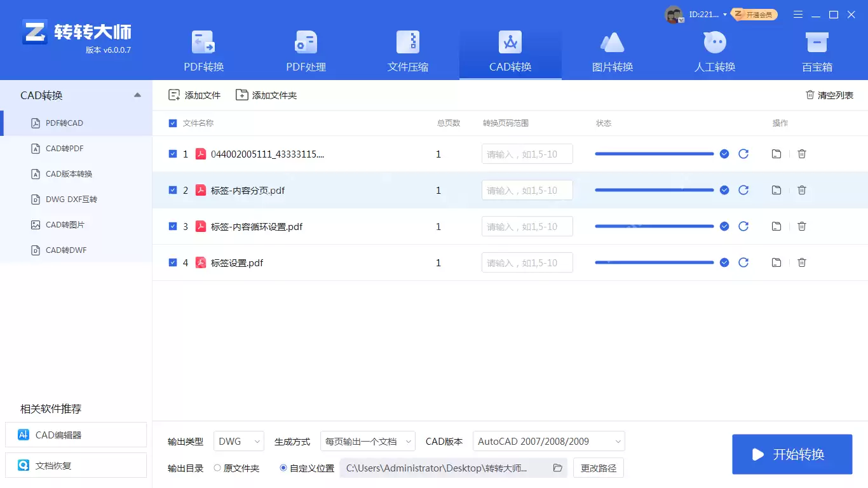Select DWG DXF互转 in the sidebar
Viewport: 868px width, 488px height.
tap(72, 199)
